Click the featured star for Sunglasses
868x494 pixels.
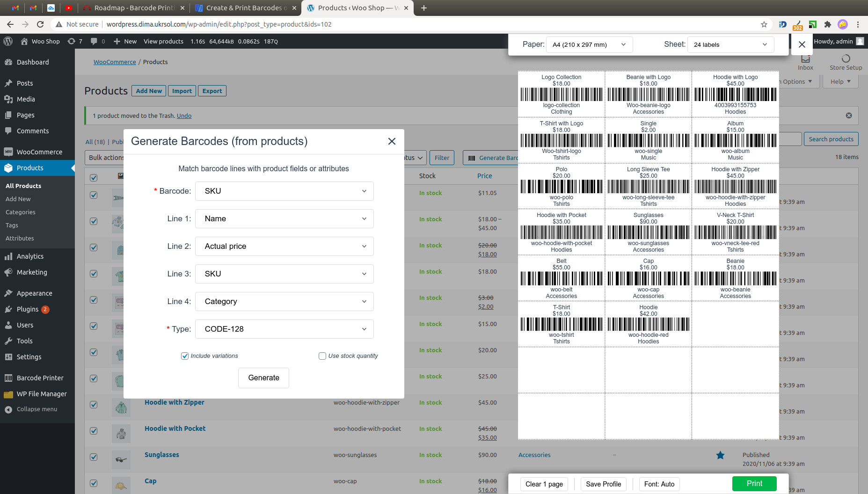720,455
